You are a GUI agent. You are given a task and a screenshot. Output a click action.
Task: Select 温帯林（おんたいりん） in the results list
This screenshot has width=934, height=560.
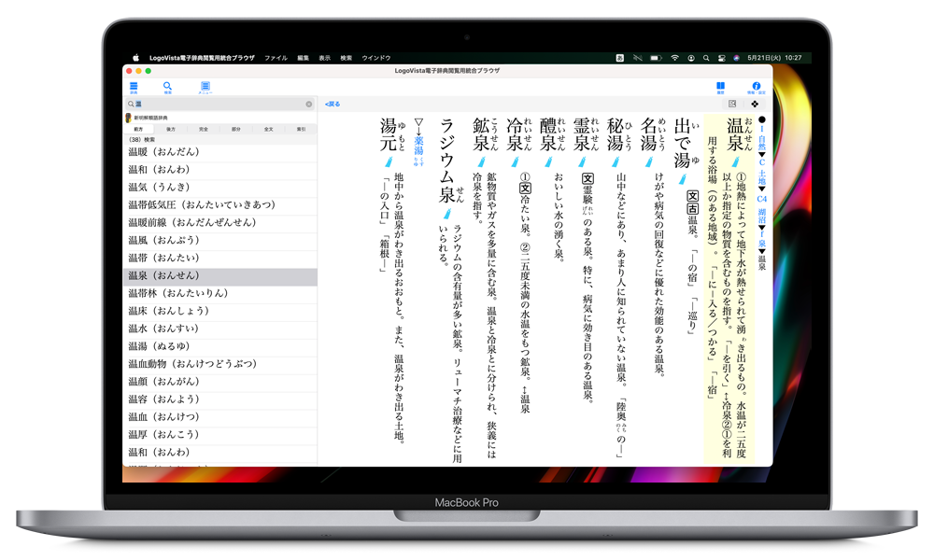(x=219, y=293)
